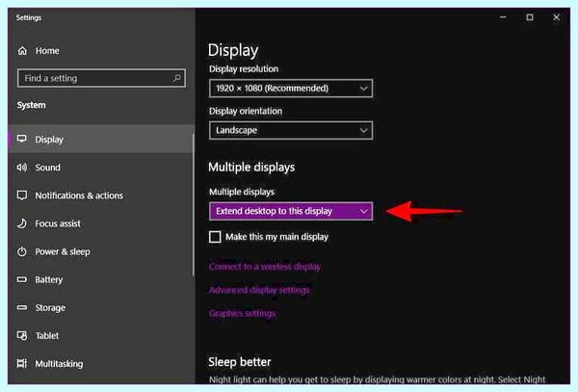Viewport: 578px width, 392px height.
Task: Click the Find a setting search field
Action: pyautogui.click(x=101, y=78)
